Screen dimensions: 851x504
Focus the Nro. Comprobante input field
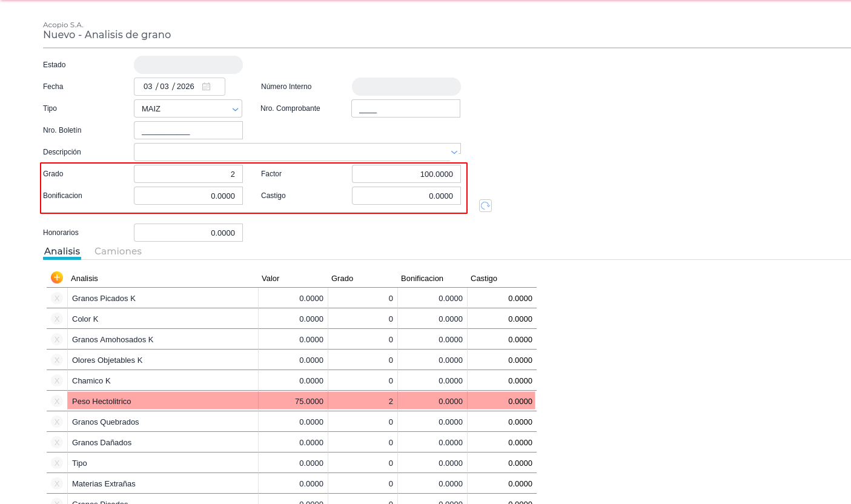point(405,108)
